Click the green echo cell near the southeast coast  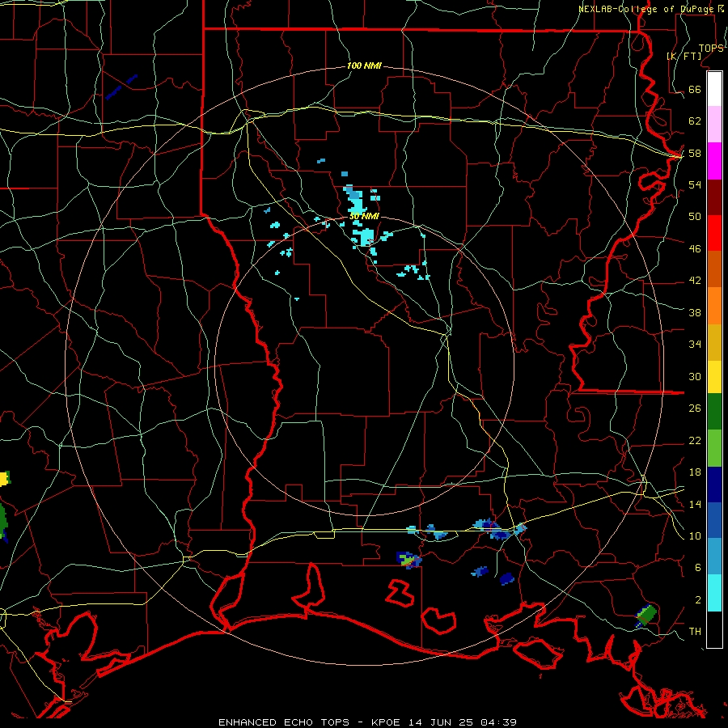(646, 616)
